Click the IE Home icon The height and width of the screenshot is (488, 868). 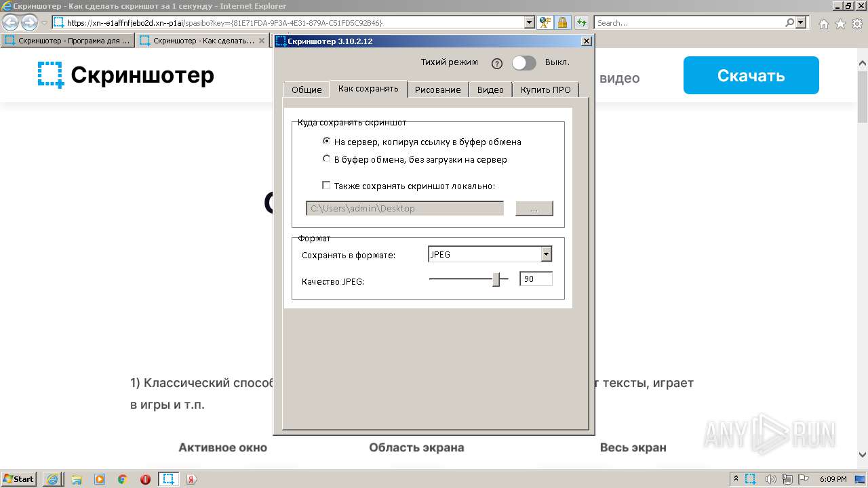click(x=823, y=24)
